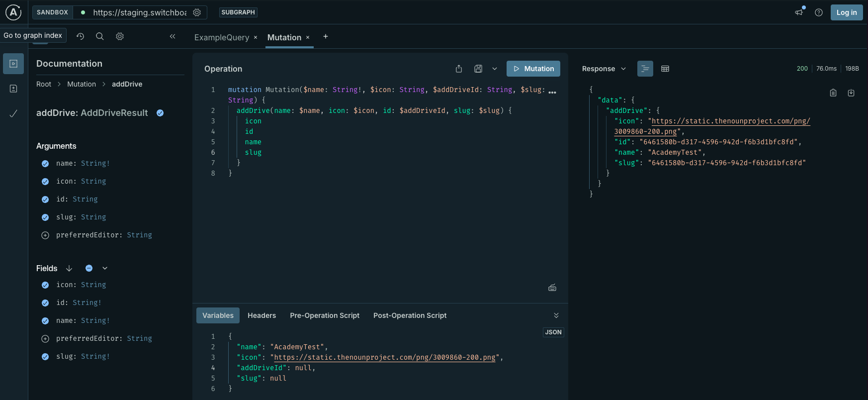The image size is (868, 400).
Task: Open connection settings gear next to endpoint URL
Action: [x=197, y=12]
